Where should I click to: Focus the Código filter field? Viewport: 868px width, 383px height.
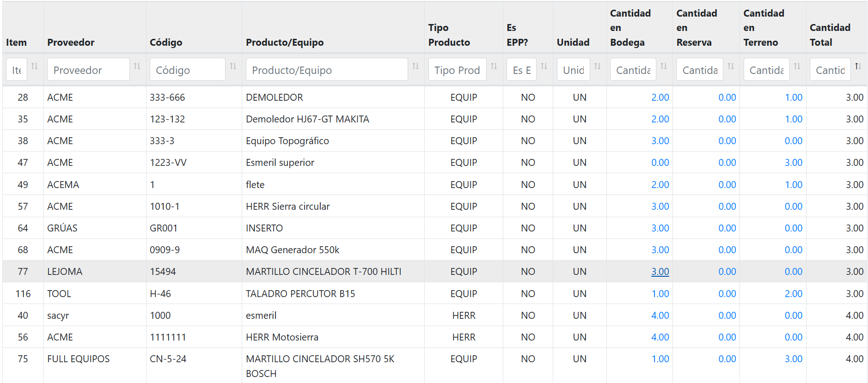[188, 70]
